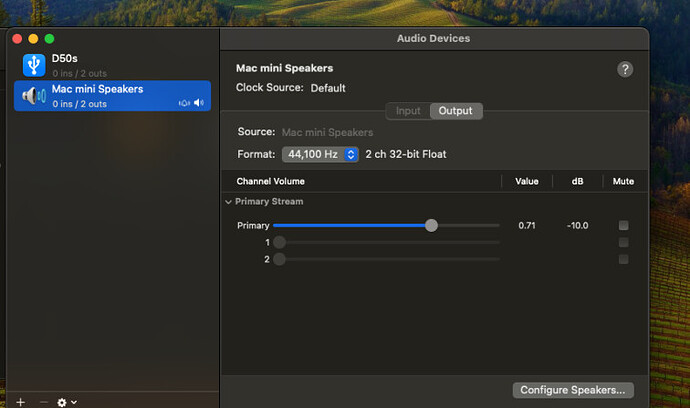The height and width of the screenshot is (408, 690).
Task: Click the D50s USB device icon
Action: click(34, 65)
